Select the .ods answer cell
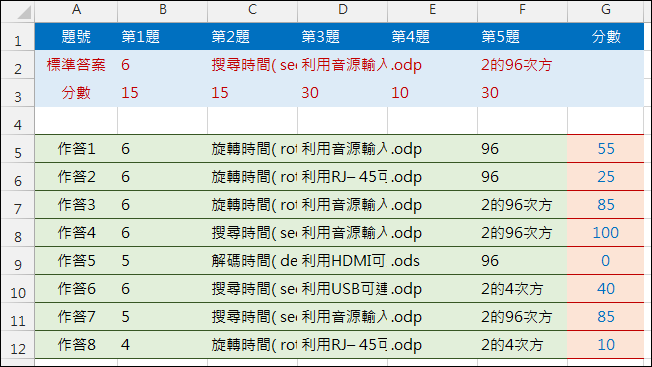This screenshot has width=652, height=367. click(x=432, y=261)
